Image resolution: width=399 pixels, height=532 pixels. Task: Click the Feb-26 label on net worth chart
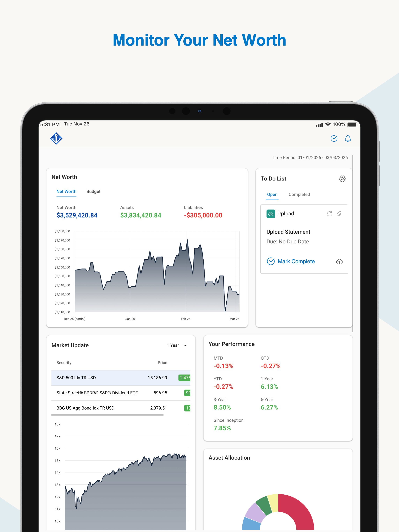click(x=185, y=319)
